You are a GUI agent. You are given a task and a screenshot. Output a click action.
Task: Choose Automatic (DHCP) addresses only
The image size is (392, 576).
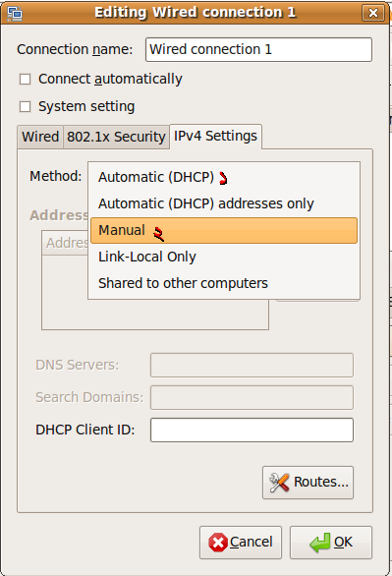click(x=224, y=203)
